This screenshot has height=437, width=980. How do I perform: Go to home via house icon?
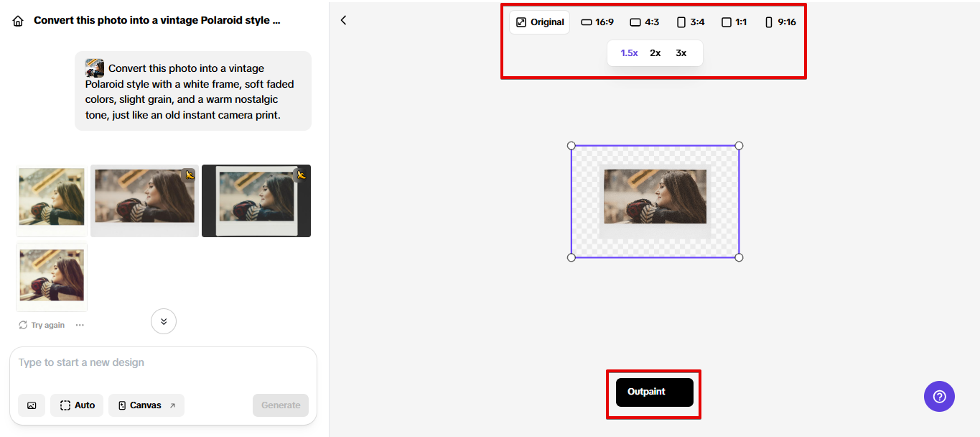click(x=18, y=21)
